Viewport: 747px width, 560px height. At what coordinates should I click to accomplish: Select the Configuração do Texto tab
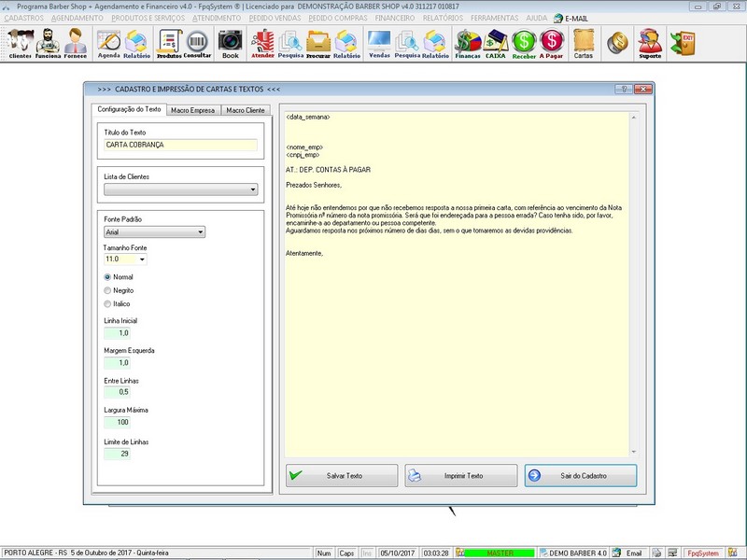pos(129,109)
